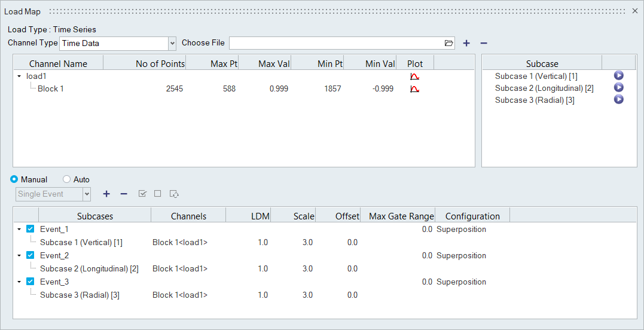Toggle the Event_1 checkbox

[30, 229]
